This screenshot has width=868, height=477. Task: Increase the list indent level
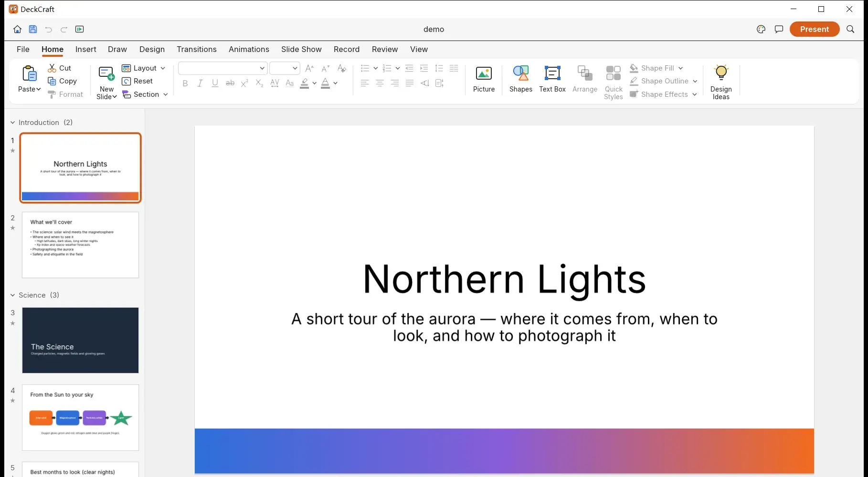[424, 68]
